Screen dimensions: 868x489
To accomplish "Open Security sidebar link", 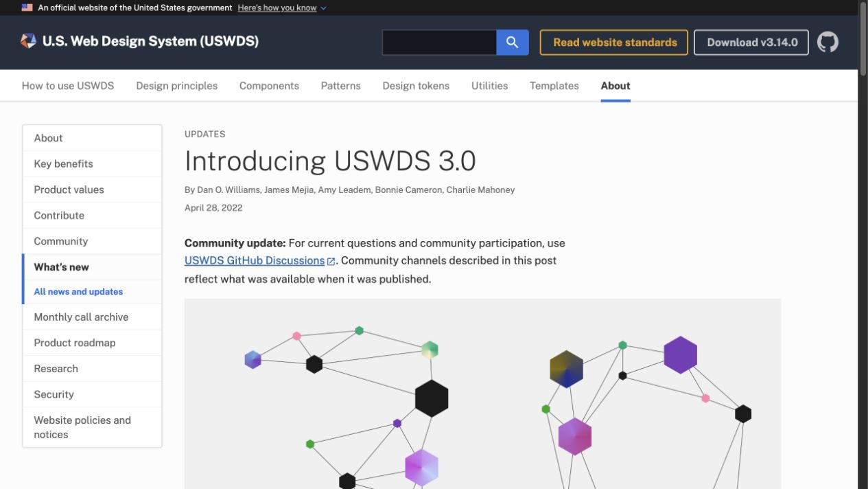I will [92, 394].
